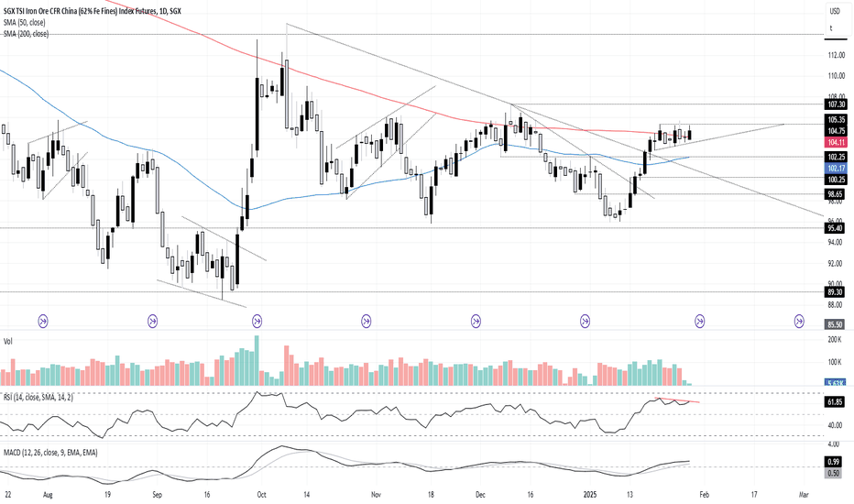
Task: Select the Vol indicator legend
Action: (7, 342)
